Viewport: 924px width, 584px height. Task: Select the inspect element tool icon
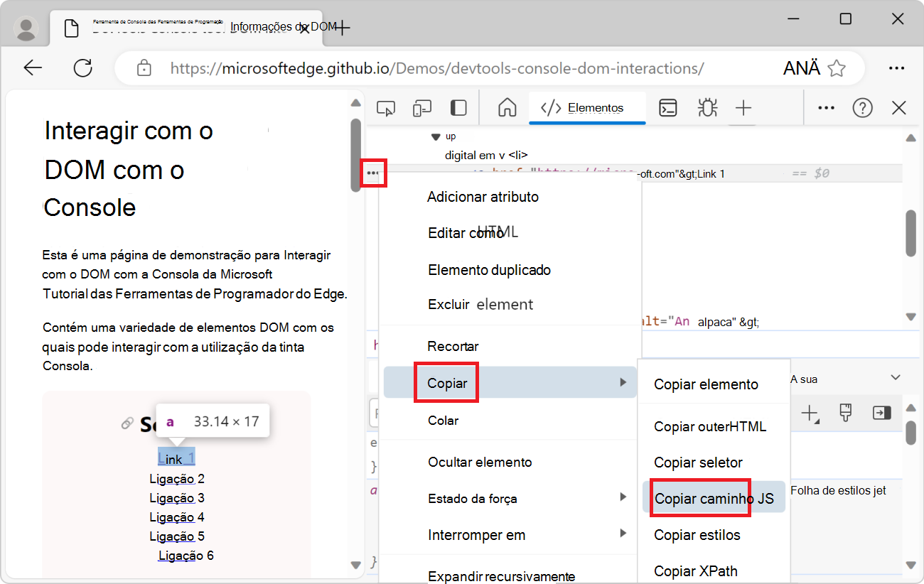tap(386, 107)
